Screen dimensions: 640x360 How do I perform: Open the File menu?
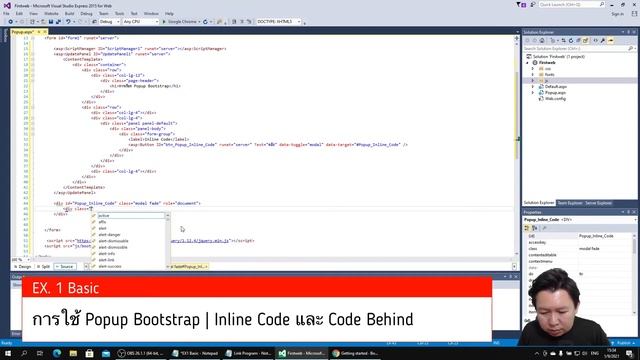coord(6,13)
